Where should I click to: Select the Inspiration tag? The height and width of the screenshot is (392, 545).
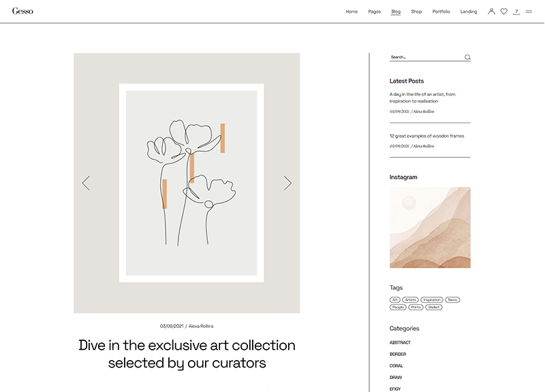tap(431, 299)
